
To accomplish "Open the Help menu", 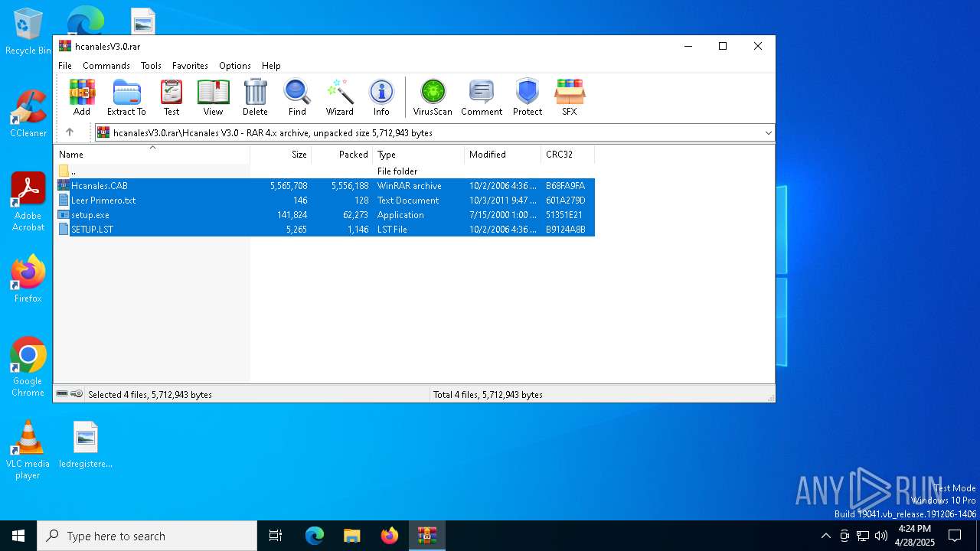I will [x=271, y=66].
